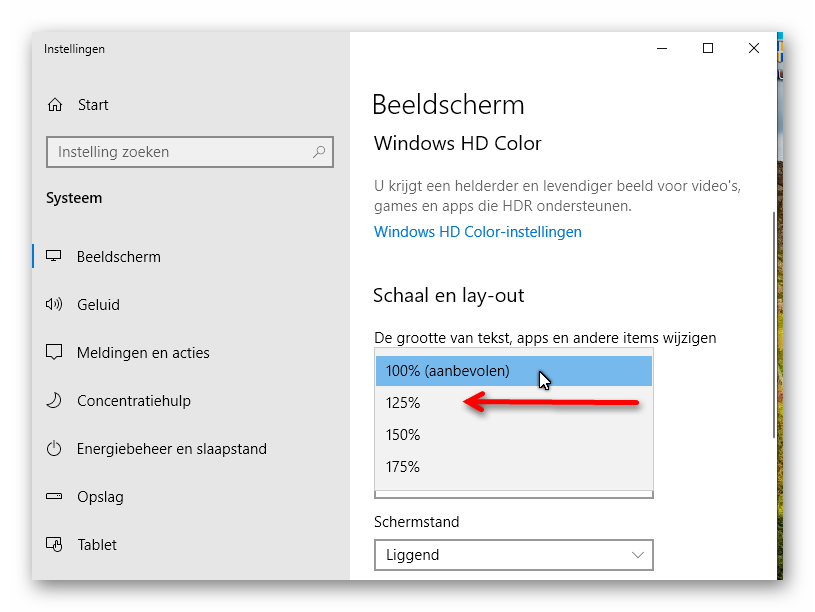The width and height of the screenshot is (815, 612).
Task: Click the Geluid speaker icon
Action: (x=54, y=304)
